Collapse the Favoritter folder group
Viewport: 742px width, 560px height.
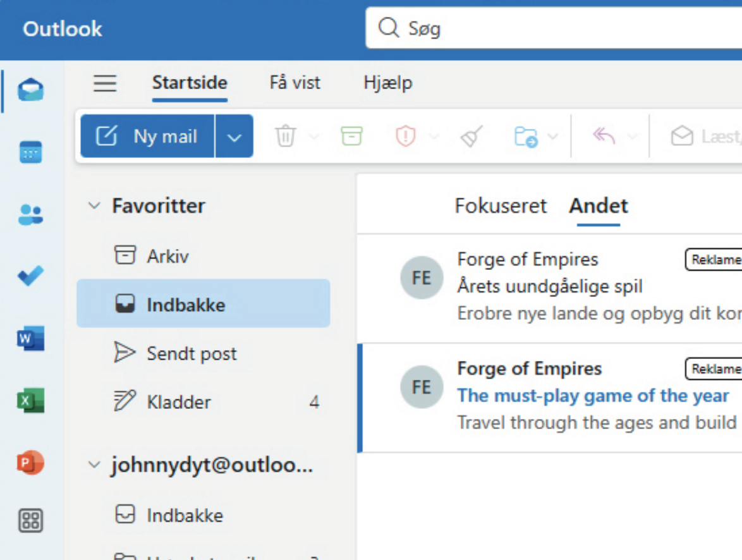[94, 206]
